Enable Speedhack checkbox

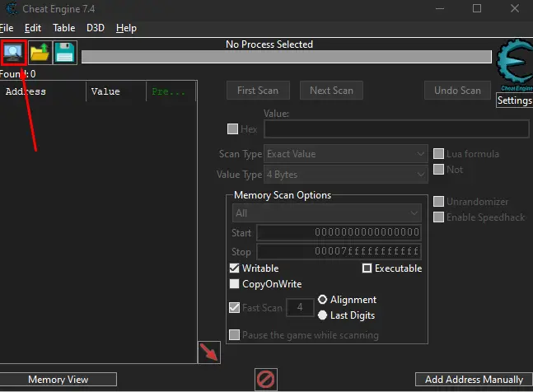[x=438, y=217]
